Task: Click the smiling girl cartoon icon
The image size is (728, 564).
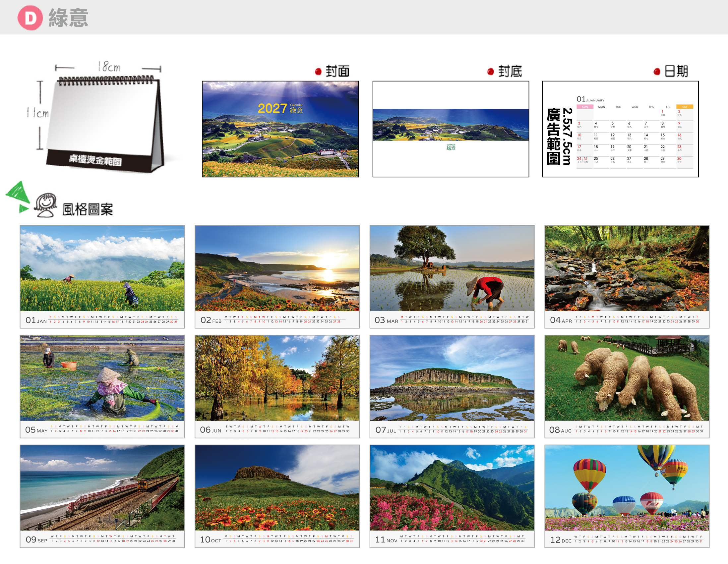Action: pyautogui.click(x=46, y=205)
